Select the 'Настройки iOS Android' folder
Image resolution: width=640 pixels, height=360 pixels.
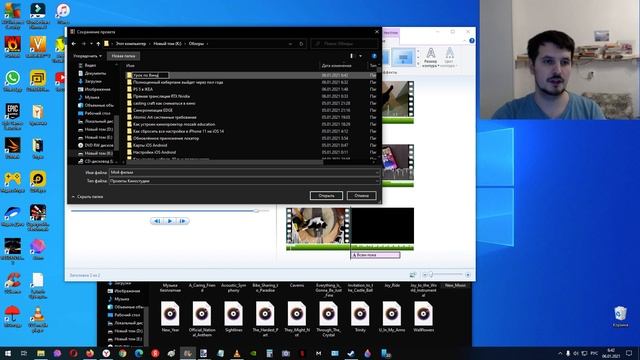coord(154,152)
